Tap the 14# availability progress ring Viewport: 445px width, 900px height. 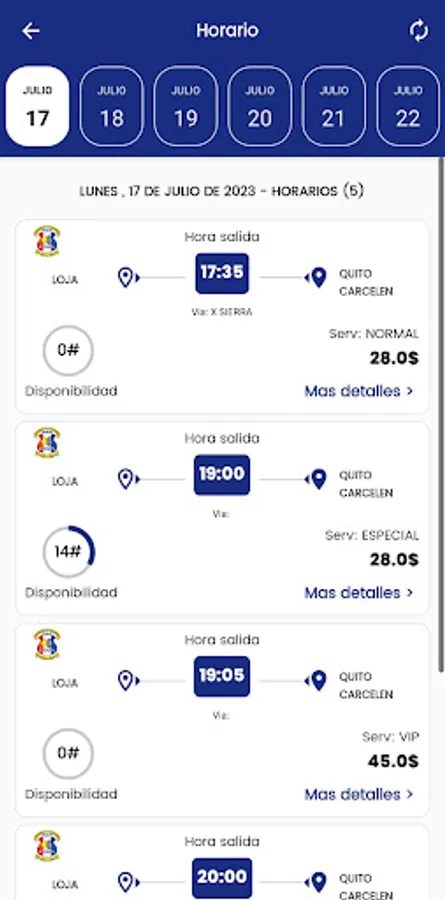[68, 552]
